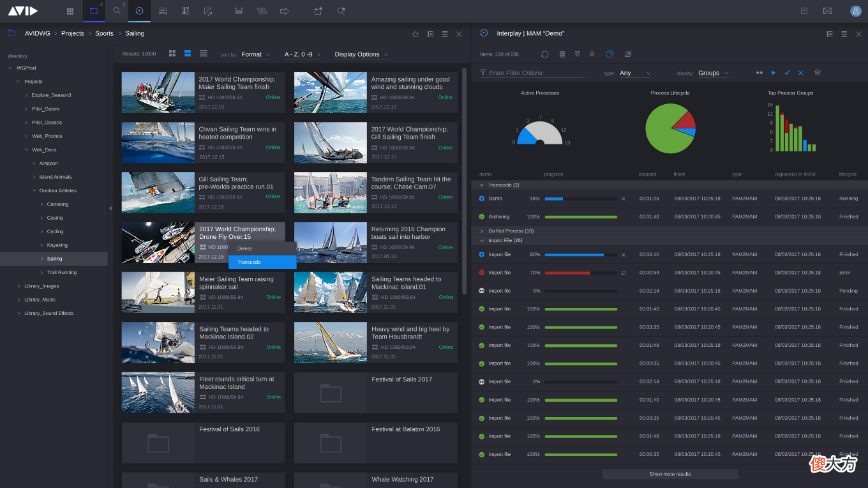
Task: Open the saved search star icon
Action: coord(341,11)
